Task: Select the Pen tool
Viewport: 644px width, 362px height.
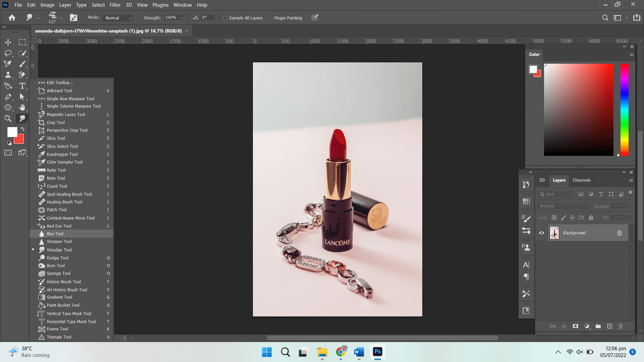Action: pyautogui.click(x=8, y=97)
